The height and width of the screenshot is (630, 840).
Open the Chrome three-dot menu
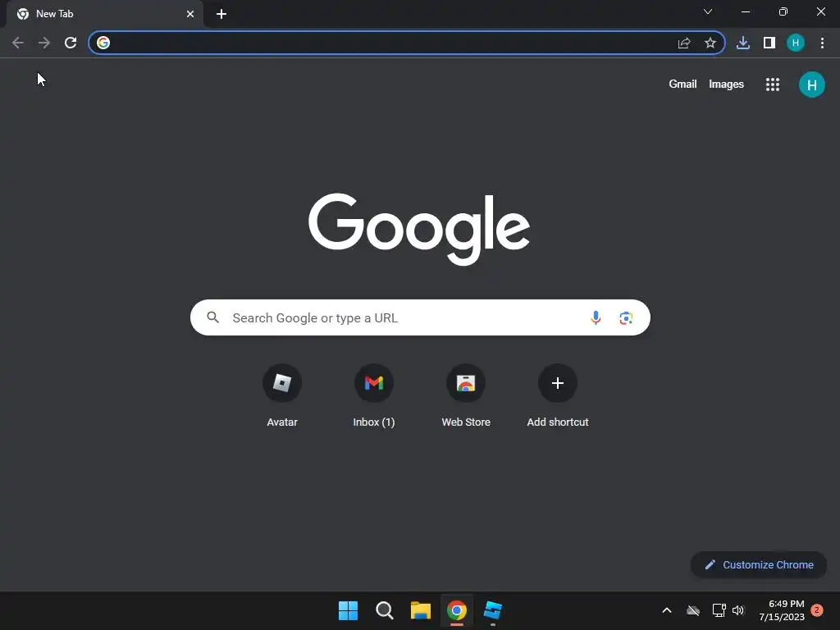pos(822,43)
